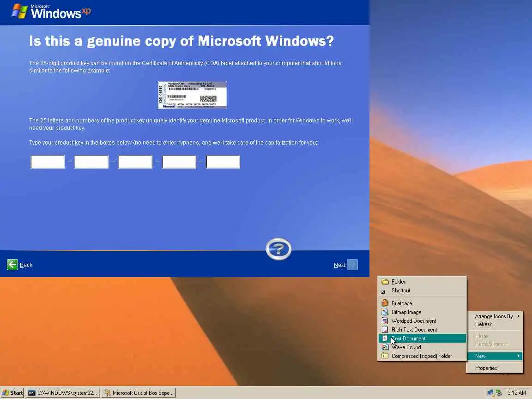Click the command prompt icon in taskbar
This screenshot has height=399, width=532.
pos(31,393)
